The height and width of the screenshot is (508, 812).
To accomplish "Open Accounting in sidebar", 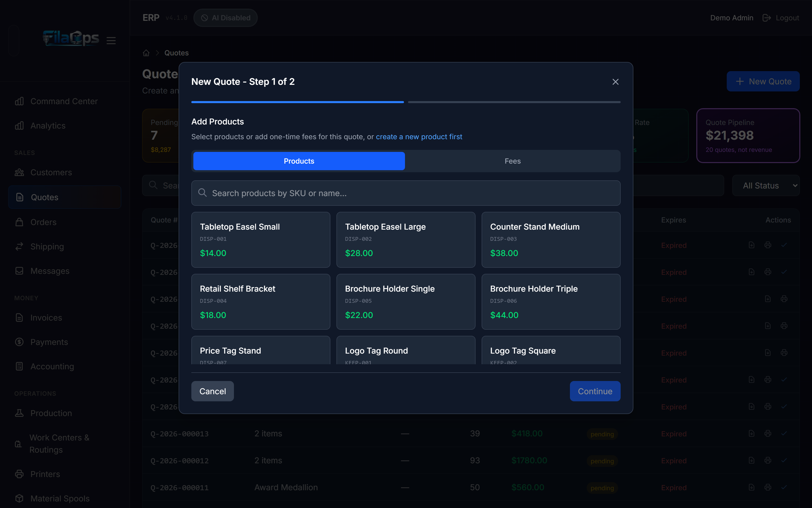I will pos(64,367).
